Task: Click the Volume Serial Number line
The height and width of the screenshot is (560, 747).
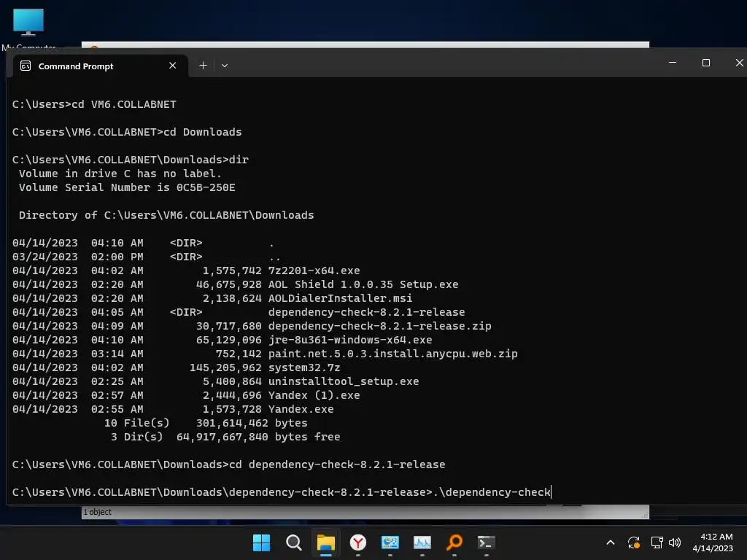Action: point(127,187)
